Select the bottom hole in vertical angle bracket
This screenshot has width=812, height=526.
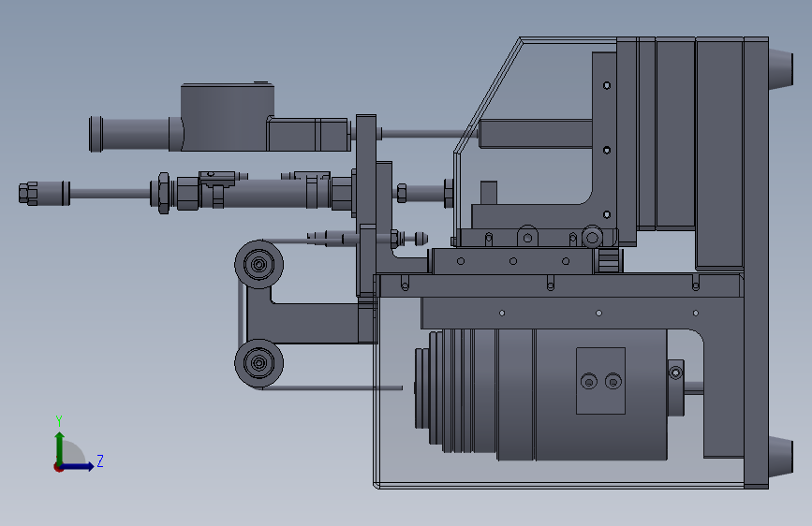pyautogui.click(x=607, y=214)
